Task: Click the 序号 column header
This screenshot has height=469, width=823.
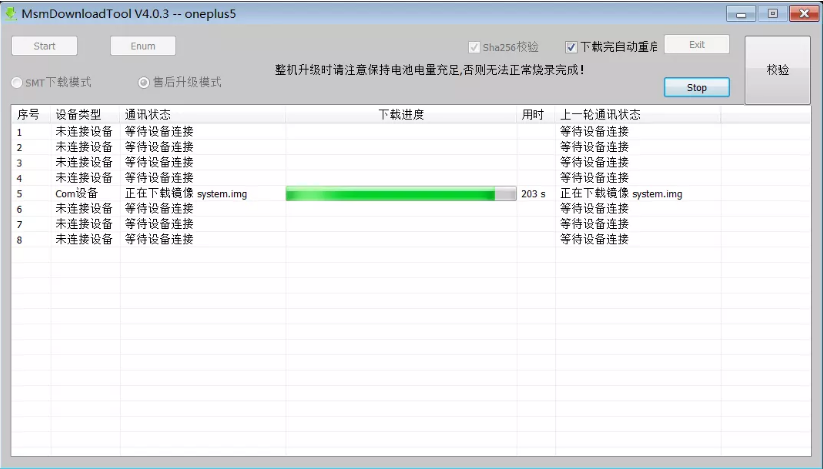Action: click(31, 114)
